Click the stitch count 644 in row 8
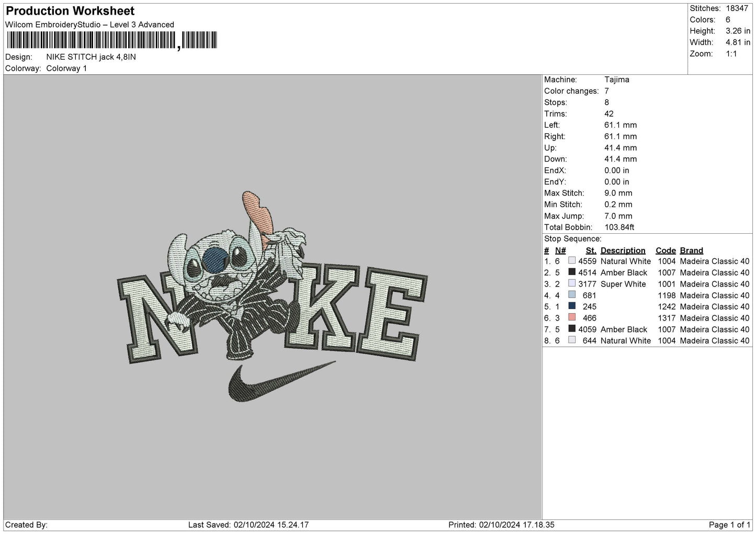 pos(590,341)
